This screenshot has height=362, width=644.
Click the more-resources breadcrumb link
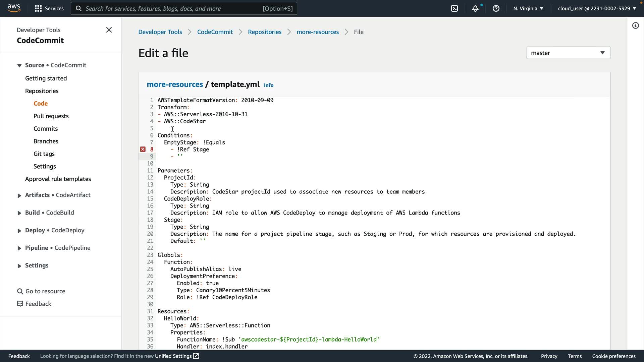click(x=317, y=32)
